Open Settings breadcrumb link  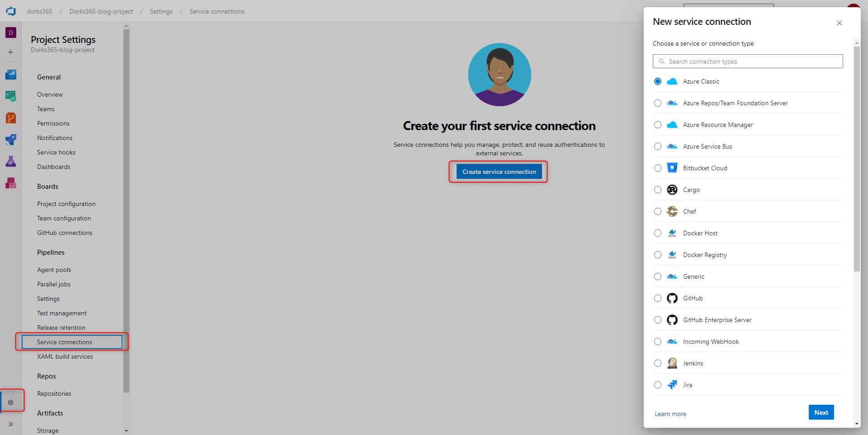click(x=161, y=11)
